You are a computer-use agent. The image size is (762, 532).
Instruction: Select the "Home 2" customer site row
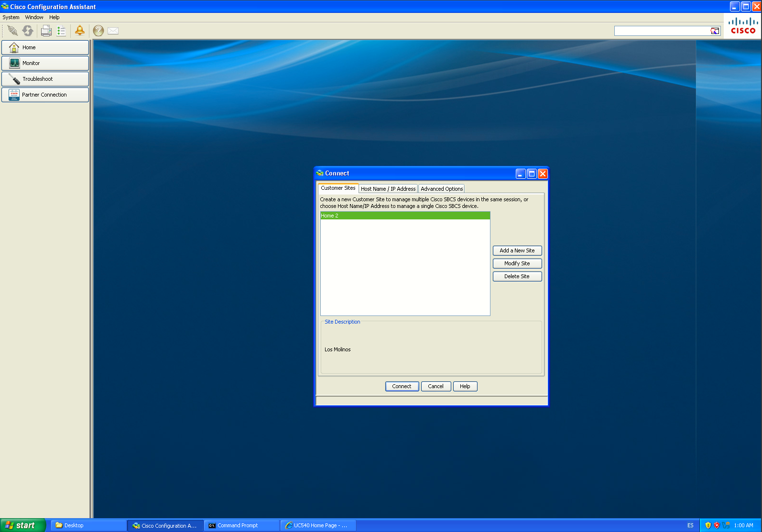point(405,216)
